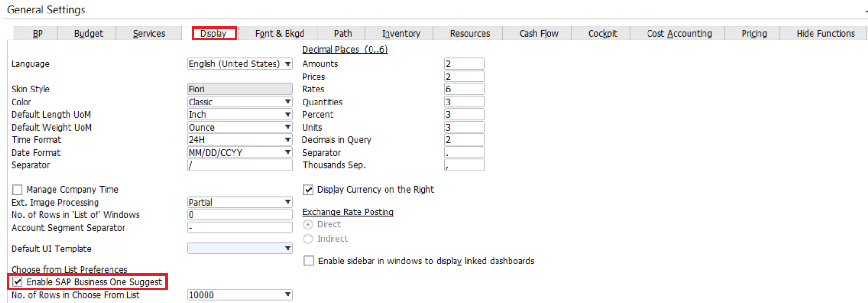Select the Direct exchange rate posting option

click(308, 224)
